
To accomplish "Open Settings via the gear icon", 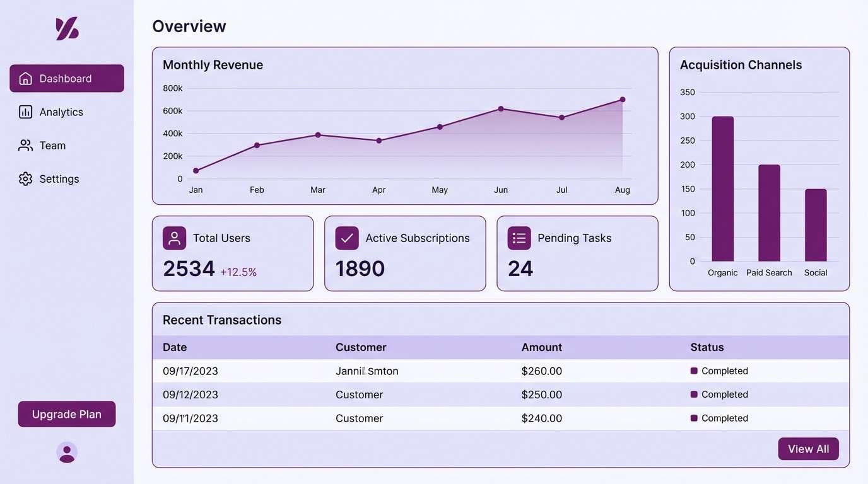I will 25,178.
